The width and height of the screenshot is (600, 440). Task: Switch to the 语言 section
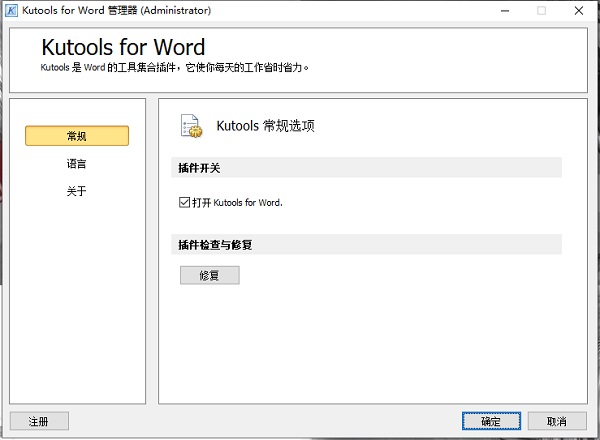(x=77, y=164)
